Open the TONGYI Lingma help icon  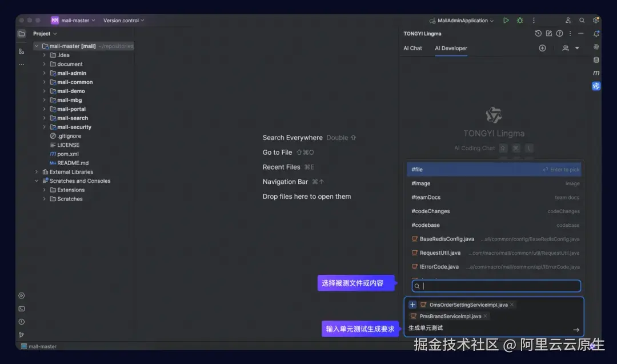coord(559,34)
